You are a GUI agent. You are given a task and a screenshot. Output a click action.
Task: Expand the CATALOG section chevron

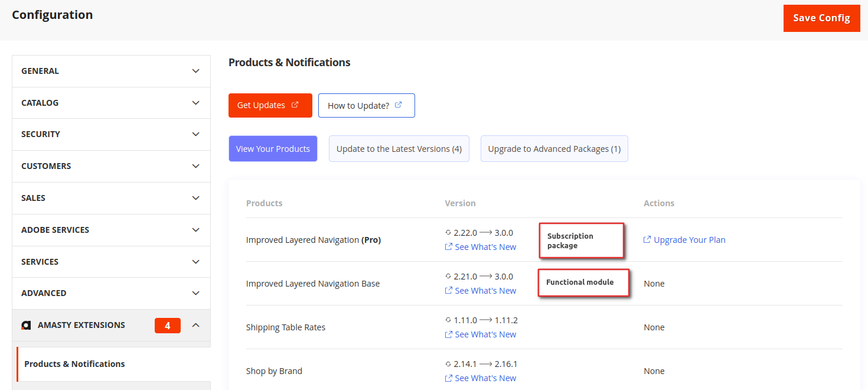(196, 103)
